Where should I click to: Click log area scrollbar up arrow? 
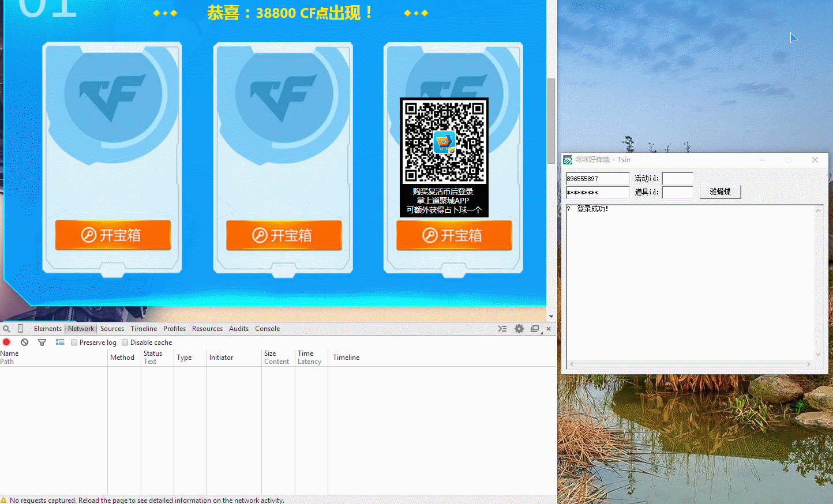tap(818, 210)
